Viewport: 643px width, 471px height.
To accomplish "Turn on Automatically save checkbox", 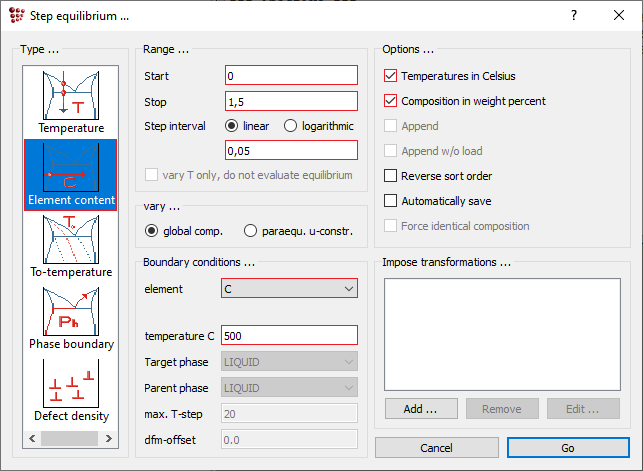I will click(391, 201).
